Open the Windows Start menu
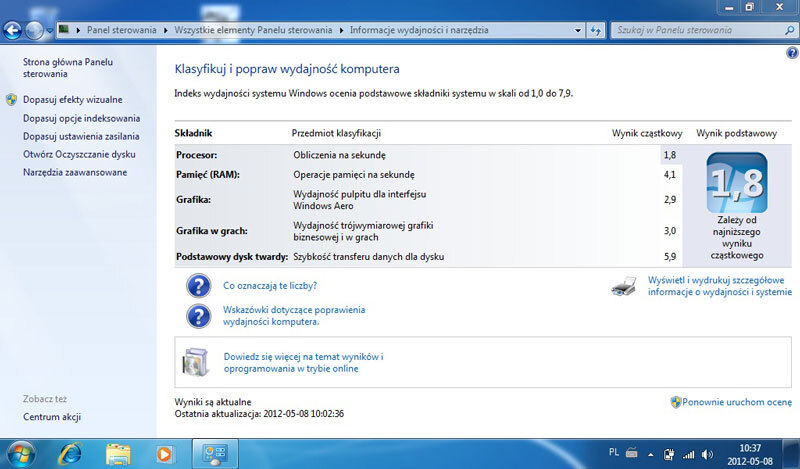Viewport: 800px width, 469px height. point(20,453)
